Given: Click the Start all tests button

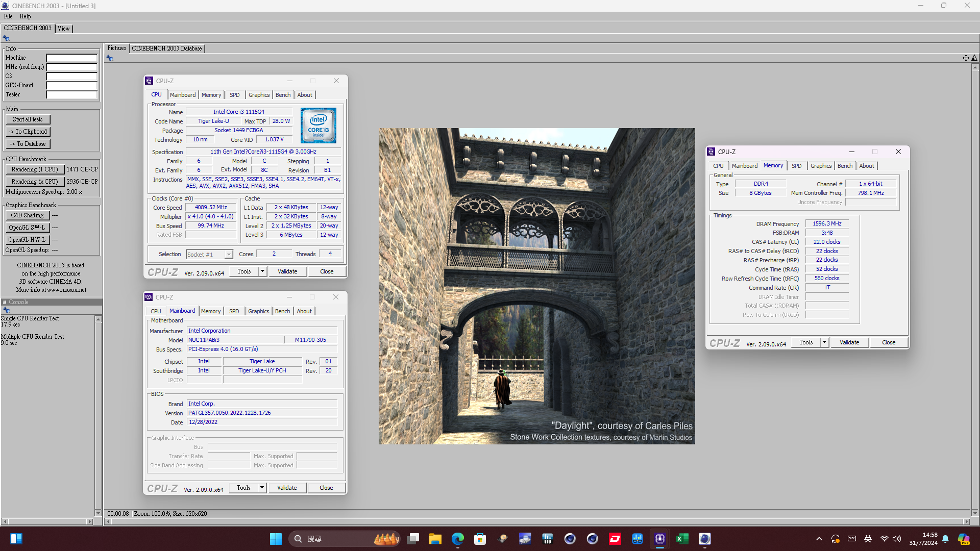Looking at the screenshot, I should [28, 119].
